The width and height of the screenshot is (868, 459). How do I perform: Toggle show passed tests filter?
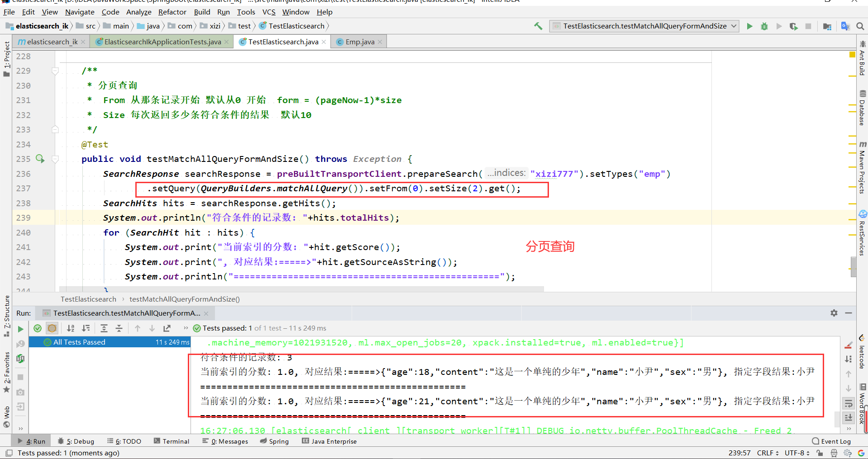(x=38, y=328)
